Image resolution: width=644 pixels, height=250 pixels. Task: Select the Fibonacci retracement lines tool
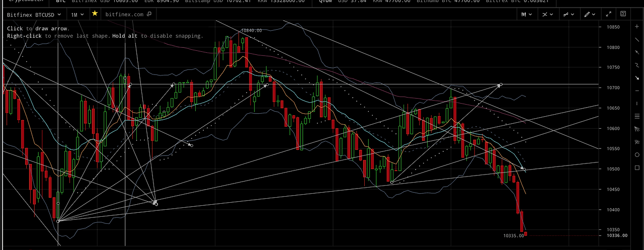pos(637,116)
